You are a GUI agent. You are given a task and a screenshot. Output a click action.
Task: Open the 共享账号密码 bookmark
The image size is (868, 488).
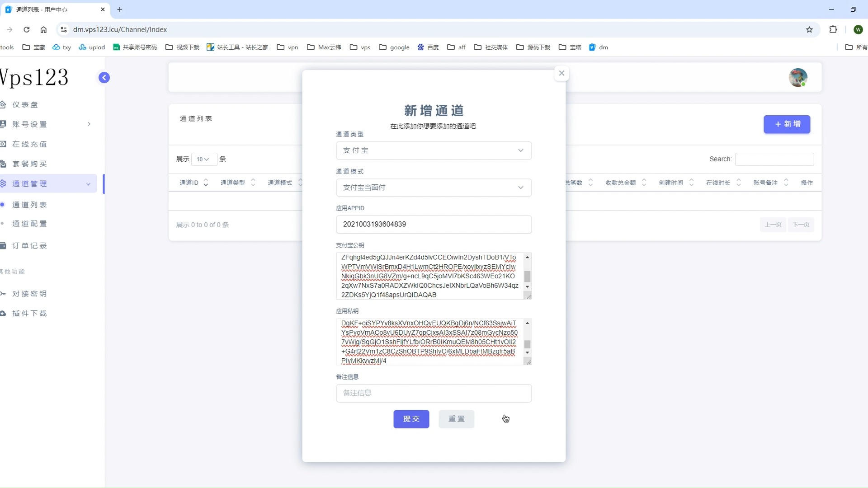135,47
